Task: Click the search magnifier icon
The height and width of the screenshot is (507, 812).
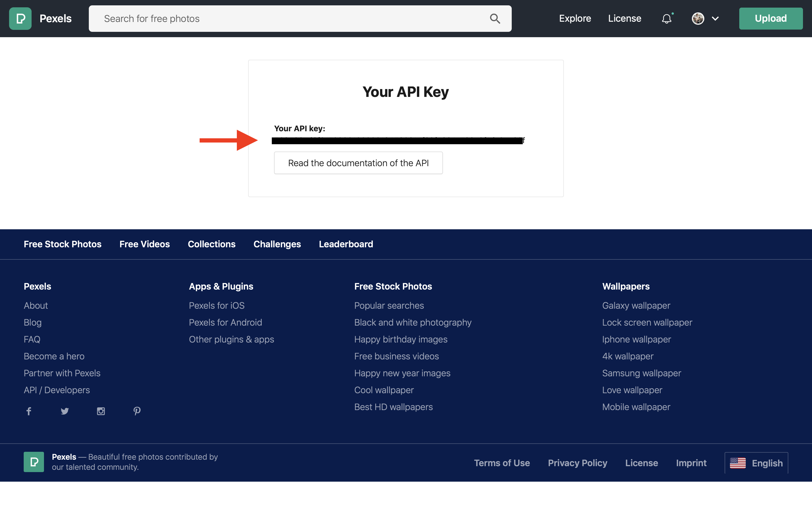Action: pyautogui.click(x=495, y=18)
